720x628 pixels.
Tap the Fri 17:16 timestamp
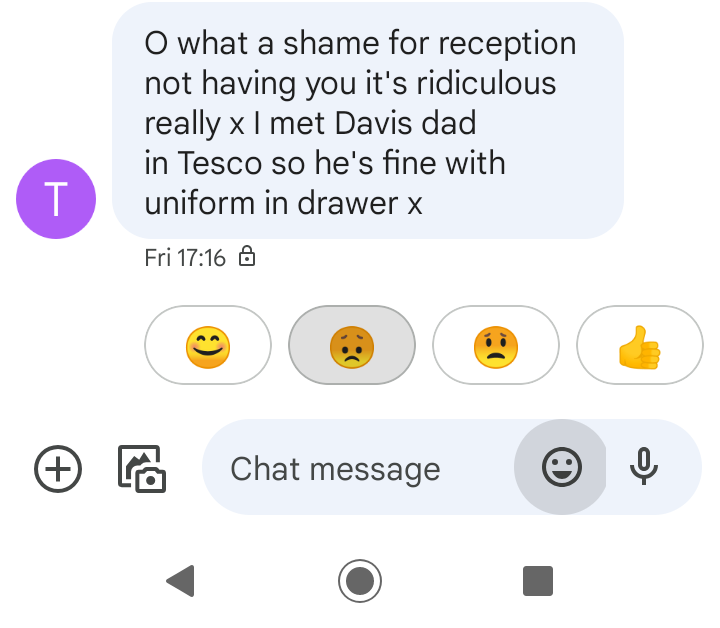(x=185, y=257)
